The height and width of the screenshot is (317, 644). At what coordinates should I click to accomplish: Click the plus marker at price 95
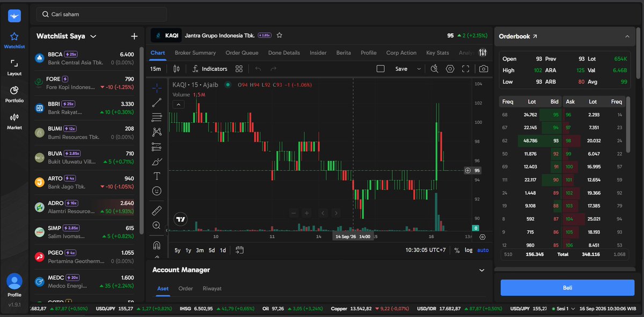point(467,171)
